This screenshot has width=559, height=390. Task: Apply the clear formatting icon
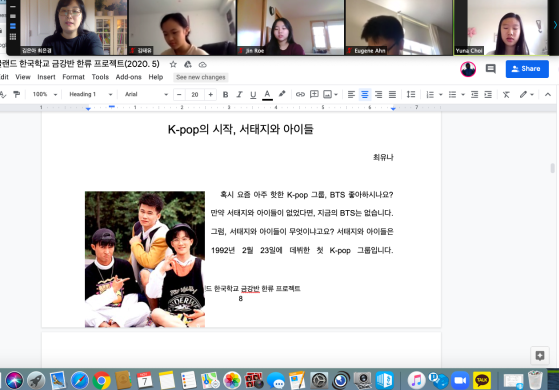(x=506, y=94)
